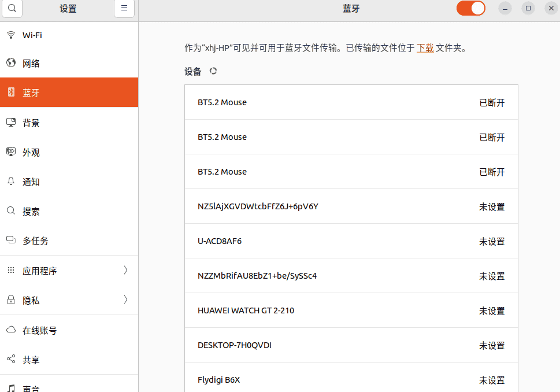Open the hamburger menu
The image size is (560, 392).
[x=124, y=8]
